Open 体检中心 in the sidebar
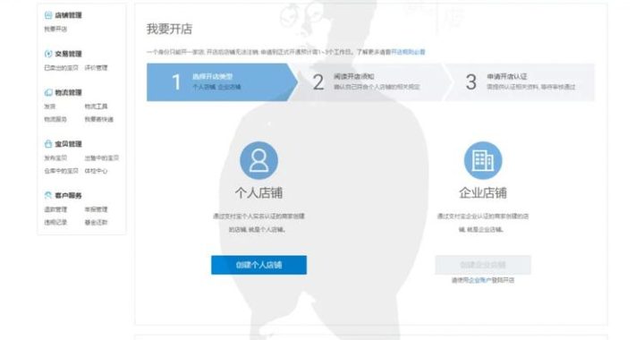The height and width of the screenshot is (340, 644). (x=96, y=171)
